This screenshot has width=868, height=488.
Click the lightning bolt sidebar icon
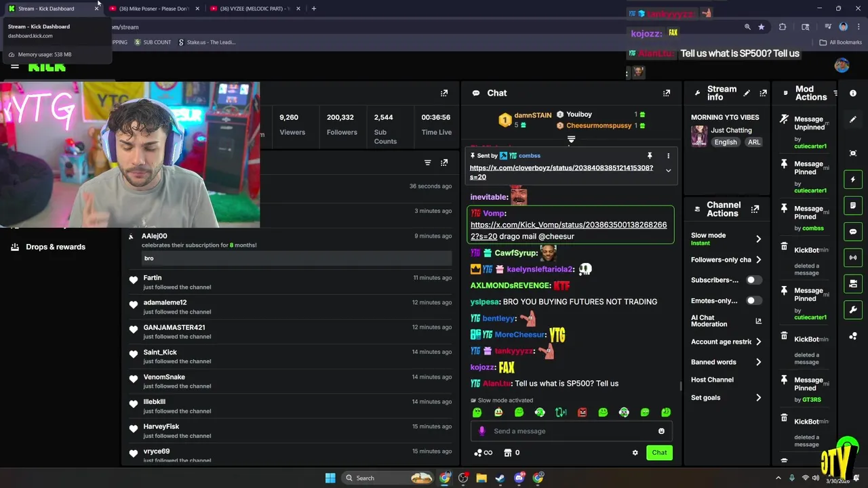click(x=853, y=180)
